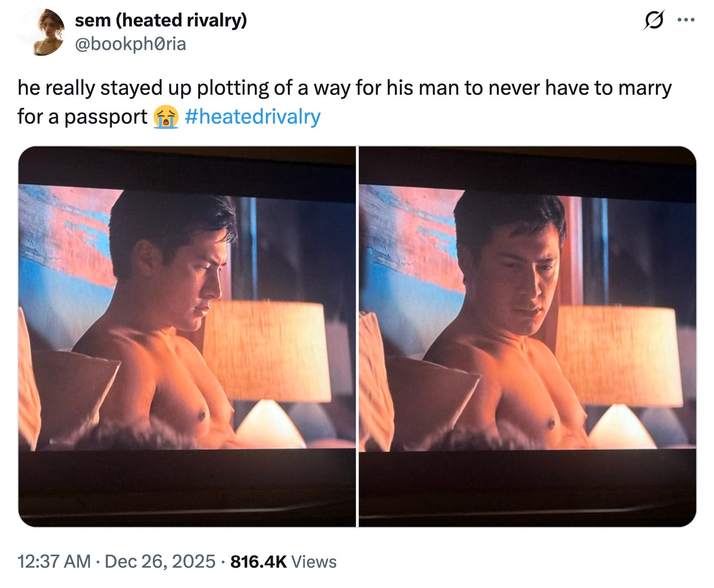Click the white divider between the photos
This screenshot has width=714, height=588.
357,336
